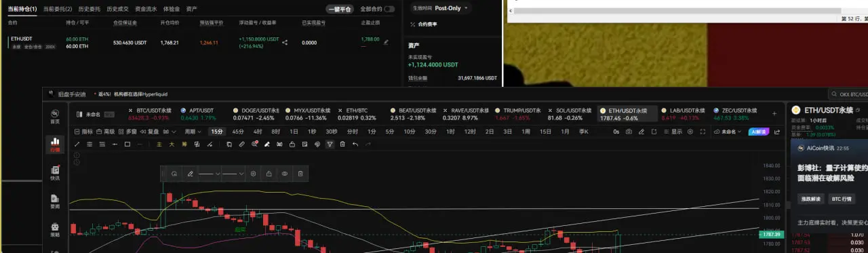Click the BTC 行情 button
The image size is (868, 253).
842,199
